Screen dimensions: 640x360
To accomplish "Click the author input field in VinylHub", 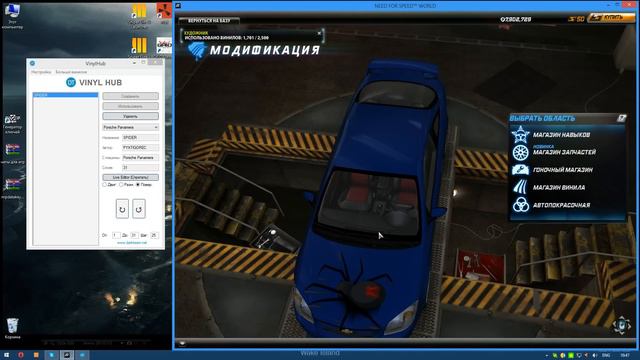I will [x=140, y=147].
